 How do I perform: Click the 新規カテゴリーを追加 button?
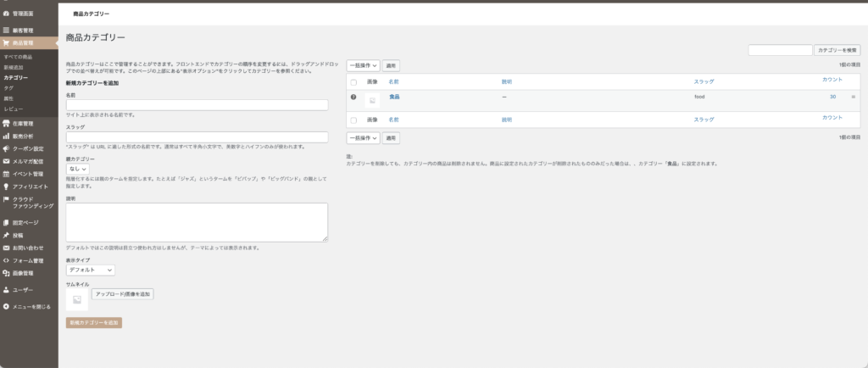click(x=94, y=323)
